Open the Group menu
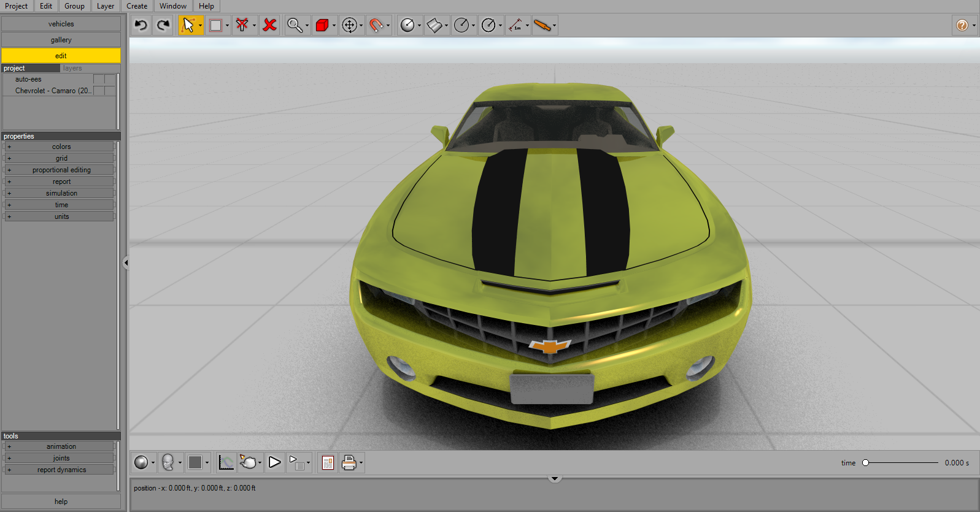This screenshot has height=512, width=980. click(75, 6)
